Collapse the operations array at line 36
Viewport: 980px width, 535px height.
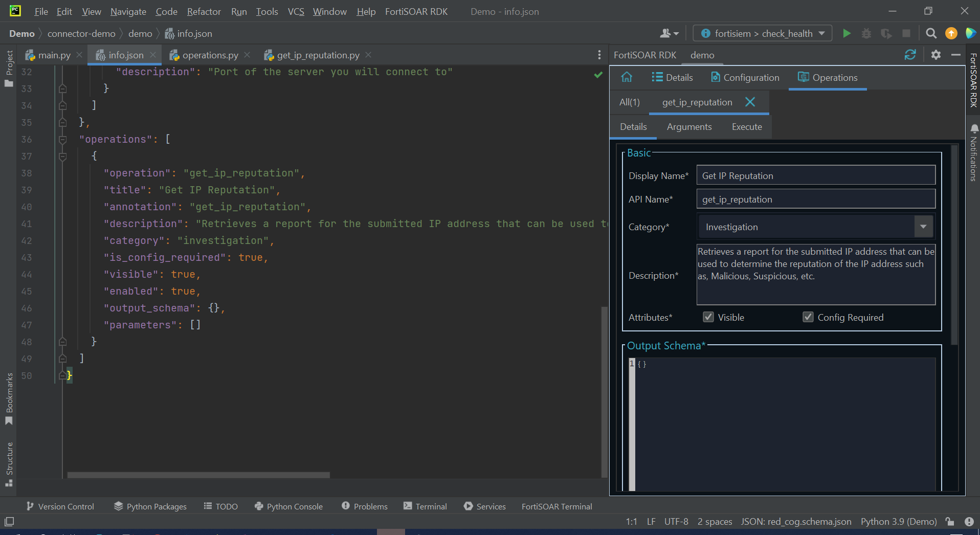[63, 140]
